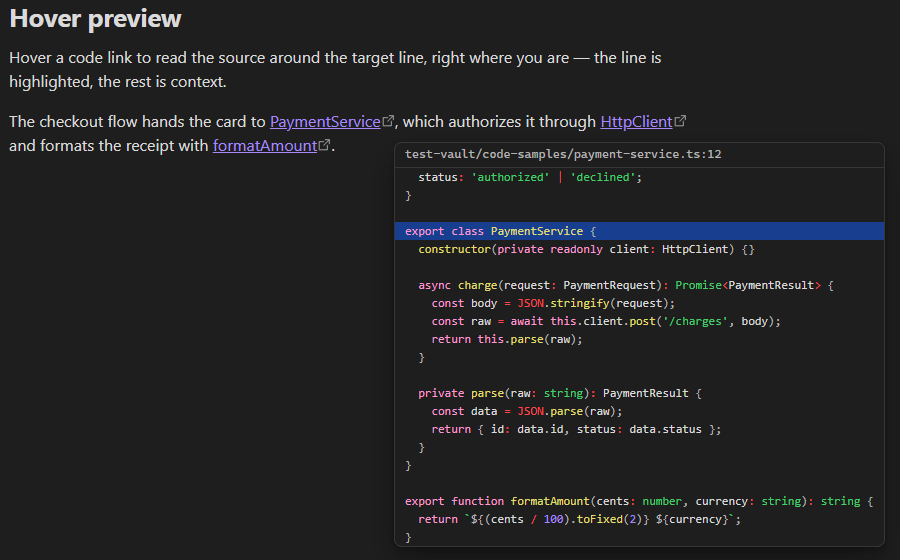
Task: Click the external-link icon after HttpClient
Action: click(680, 121)
